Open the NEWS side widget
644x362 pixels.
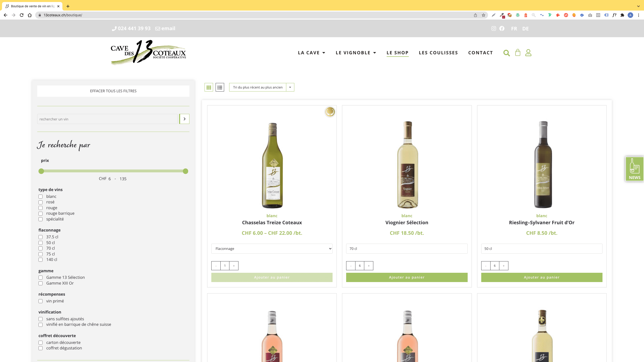point(634,169)
